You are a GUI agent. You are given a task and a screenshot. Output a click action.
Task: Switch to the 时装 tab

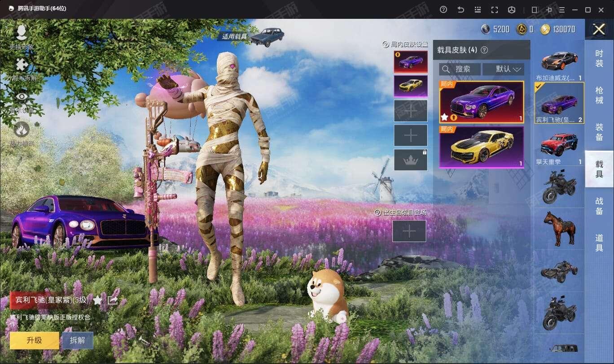tap(599, 59)
